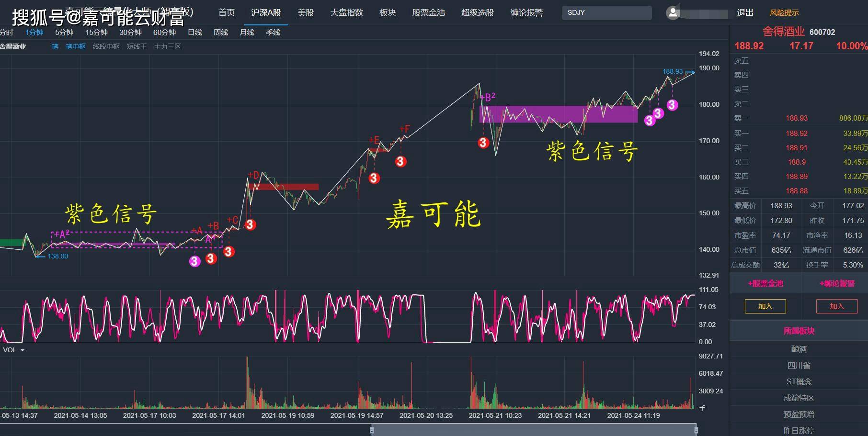The image size is (868, 436).
Task: Select the 60分钟 timeframe
Action: [x=164, y=33]
